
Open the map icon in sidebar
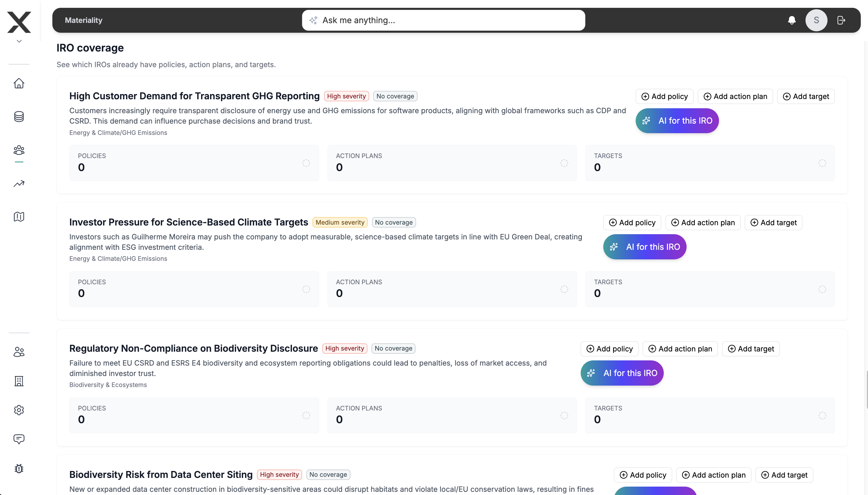19,217
